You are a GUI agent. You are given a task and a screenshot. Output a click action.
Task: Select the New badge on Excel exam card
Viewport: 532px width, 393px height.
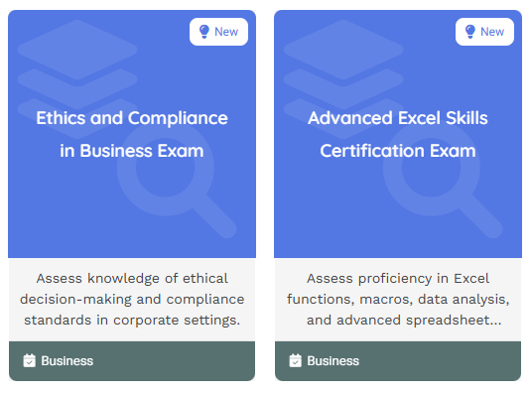pyautogui.click(x=484, y=32)
